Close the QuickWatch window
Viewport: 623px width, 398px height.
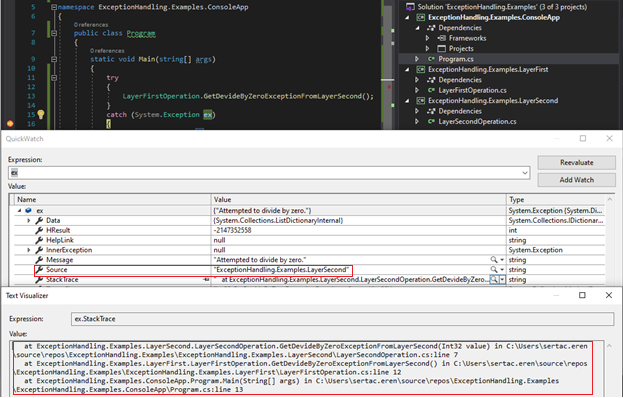(609, 138)
